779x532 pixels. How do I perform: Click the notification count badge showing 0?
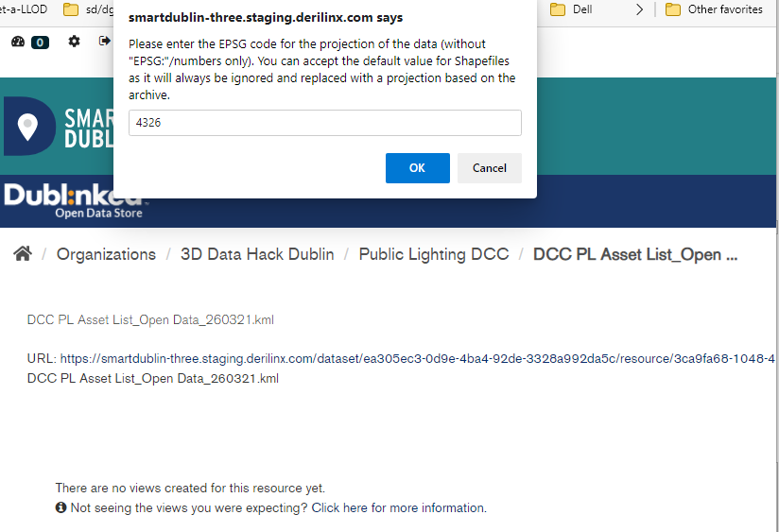pos(40,43)
